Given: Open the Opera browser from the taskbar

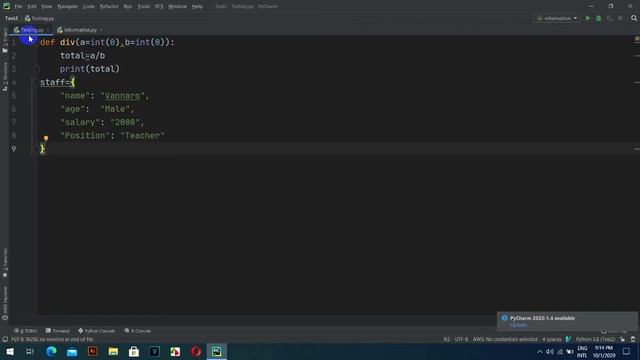Looking at the screenshot, I should (196, 351).
